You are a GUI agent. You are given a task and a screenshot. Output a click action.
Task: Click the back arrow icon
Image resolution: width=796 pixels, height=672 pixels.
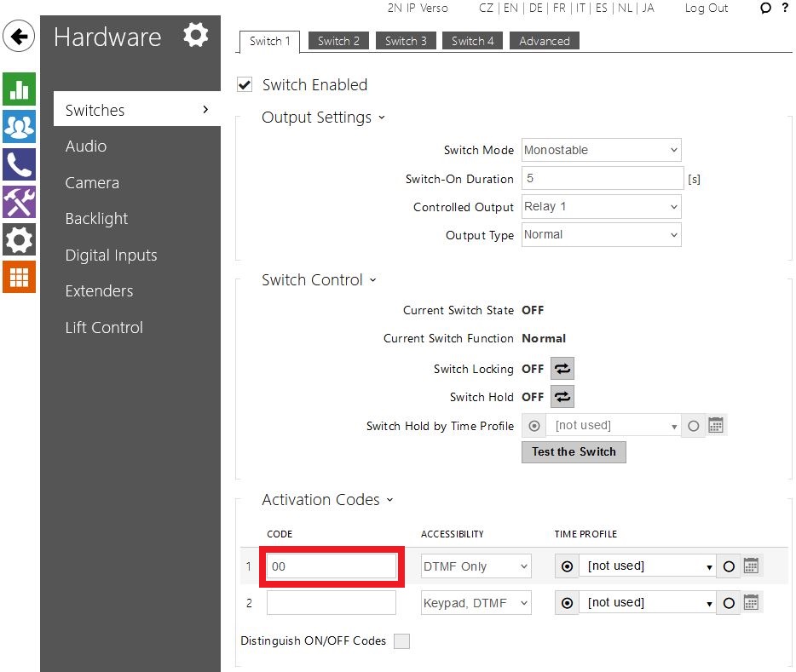pos(19,37)
